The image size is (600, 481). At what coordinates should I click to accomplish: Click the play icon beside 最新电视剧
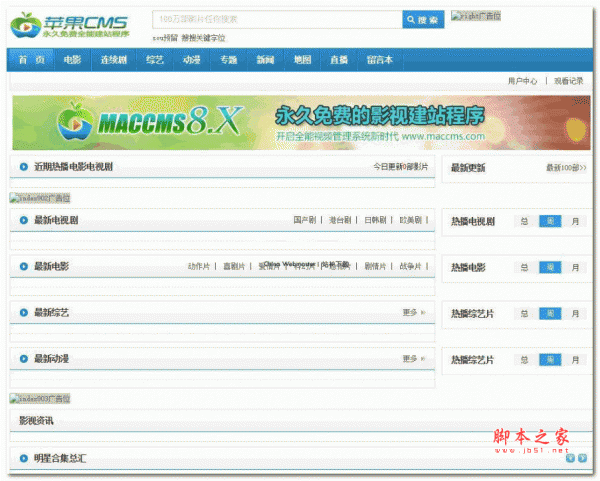click(24, 220)
